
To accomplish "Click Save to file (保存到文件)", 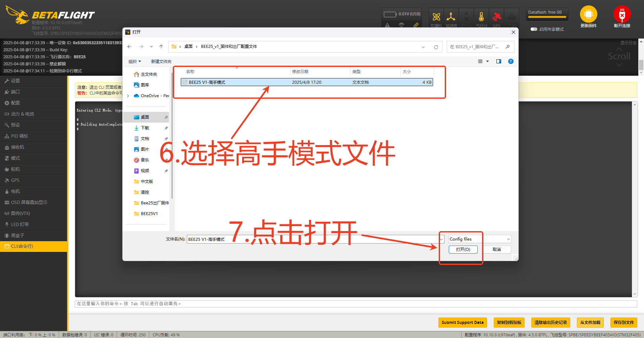I will pos(624,323).
